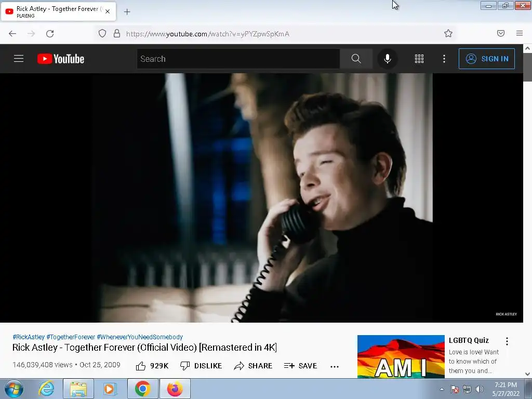Screen dimensions: 532x399
Task: Open the volume speaker tray icon
Action: coord(480,389)
